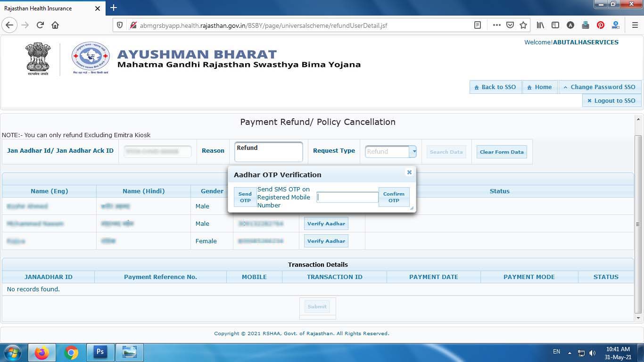Open the Windows Start menu
The width and height of the screenshot is (644, 362).
point(12,353)
